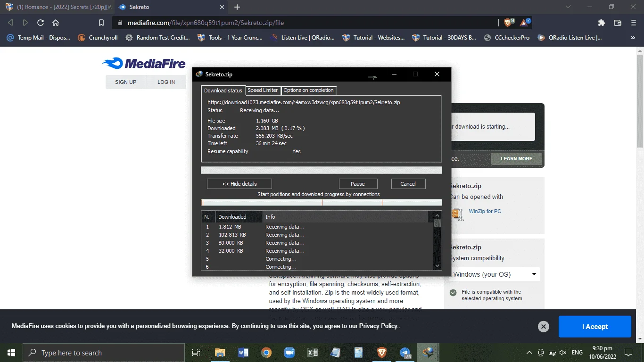Open the Tools - 1 Year Crunc bookmark
Viewport: 644px width, 362px height.
[x=230, y=38]
